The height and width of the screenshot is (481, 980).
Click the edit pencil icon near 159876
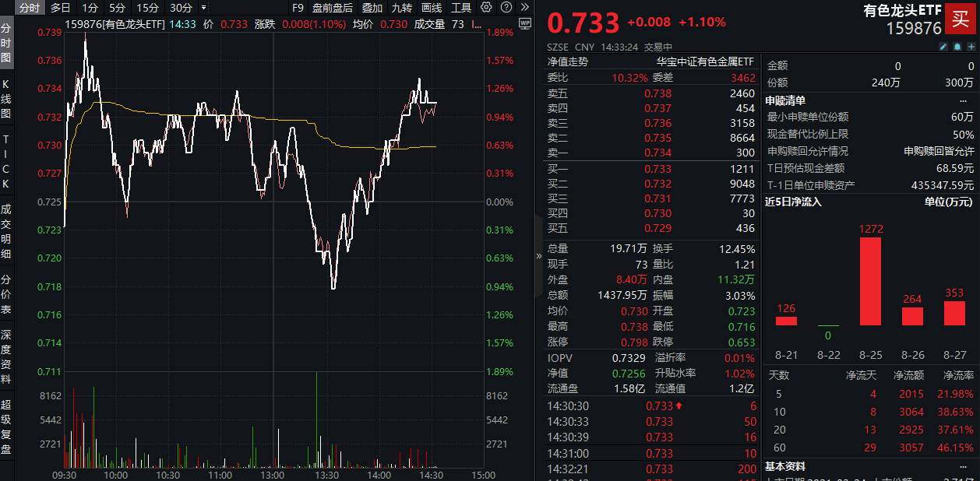point(943,47)
